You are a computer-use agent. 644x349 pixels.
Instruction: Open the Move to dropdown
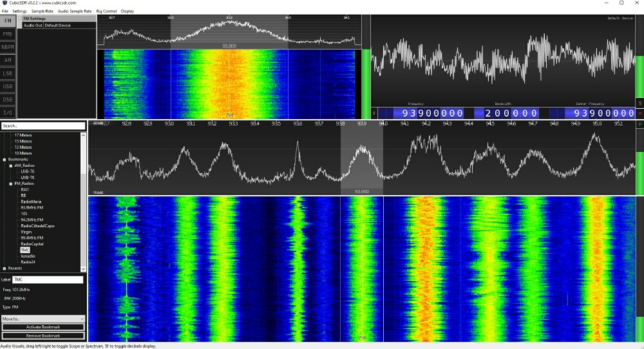coord(43,319)
